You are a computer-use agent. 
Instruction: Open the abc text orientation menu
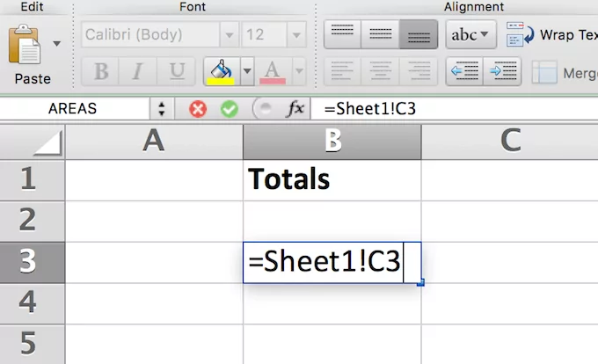pyautogui.click(x=471, y=35)
